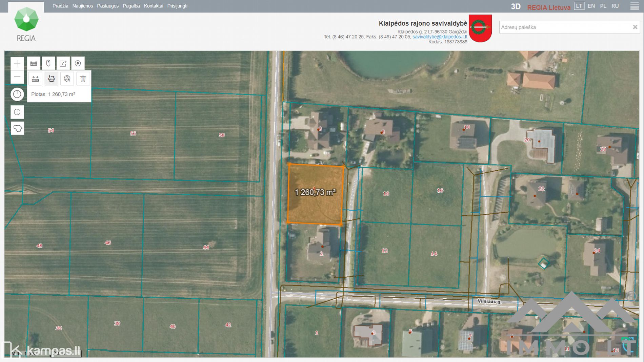The image size is (644, 362).
Task: Click the share map icon
Action: point(63,63)
